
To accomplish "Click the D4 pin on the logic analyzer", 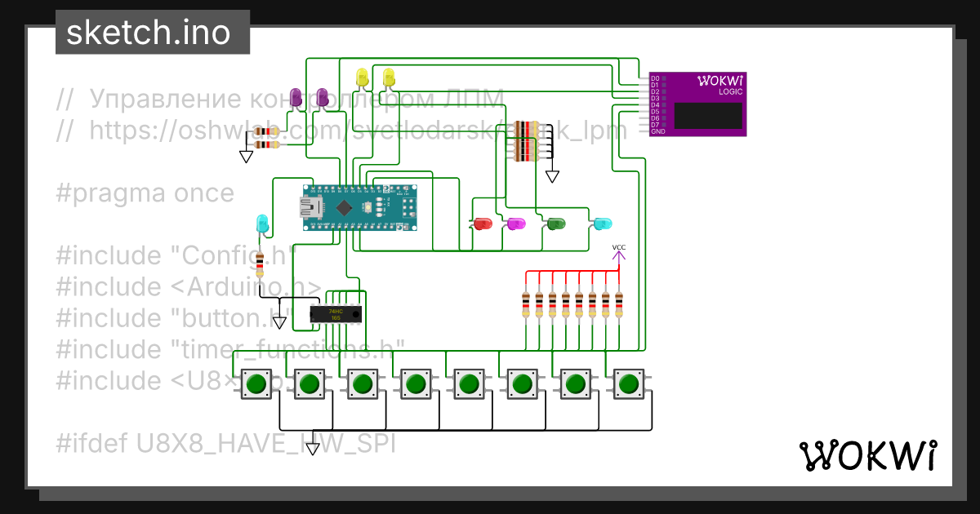I will [x=656, y=104].
